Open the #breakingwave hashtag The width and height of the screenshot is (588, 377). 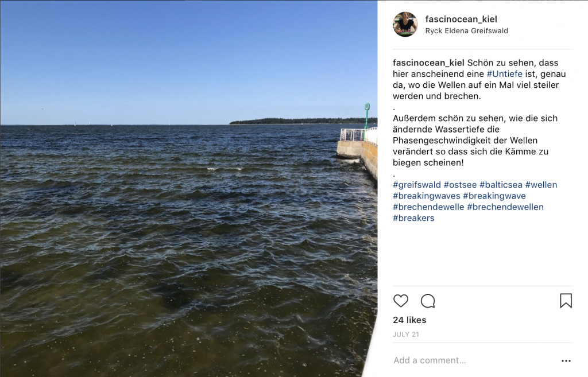click(494, 196)
